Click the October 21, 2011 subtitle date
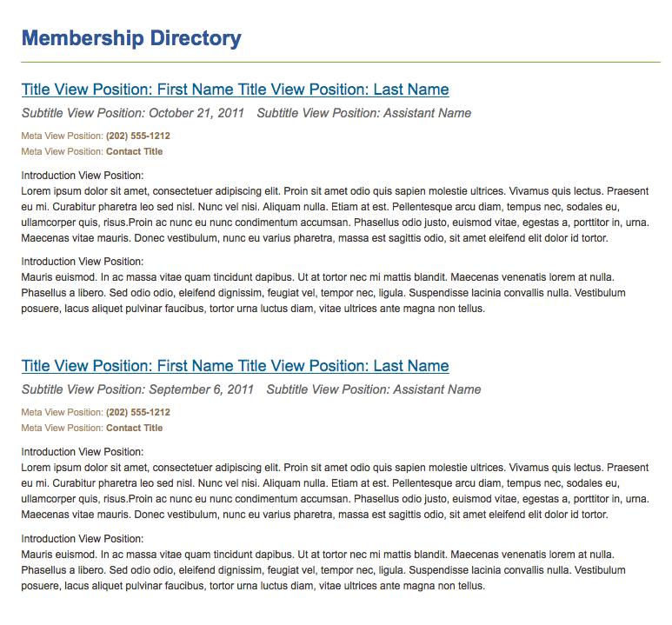Screen dimensions: 672x625 [x=196, y=113]
